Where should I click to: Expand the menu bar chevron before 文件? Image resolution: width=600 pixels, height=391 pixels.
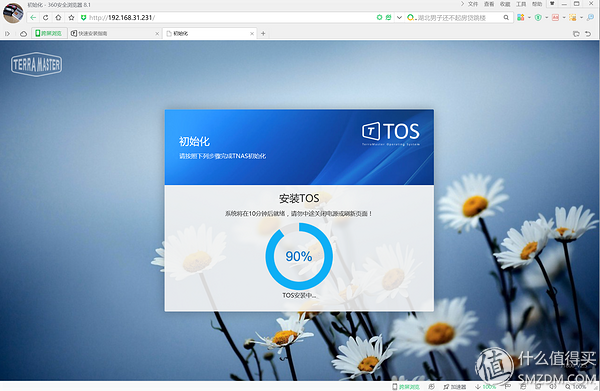462,4
